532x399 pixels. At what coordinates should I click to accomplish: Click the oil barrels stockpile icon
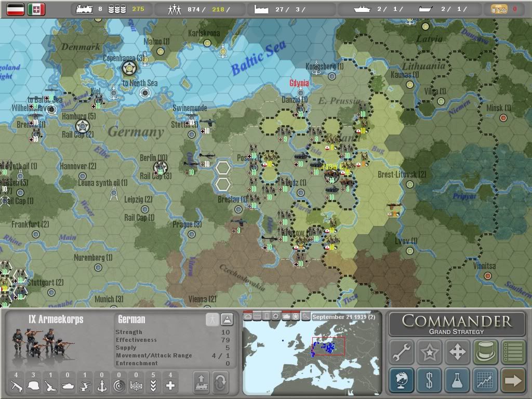[x=117, y=9]
